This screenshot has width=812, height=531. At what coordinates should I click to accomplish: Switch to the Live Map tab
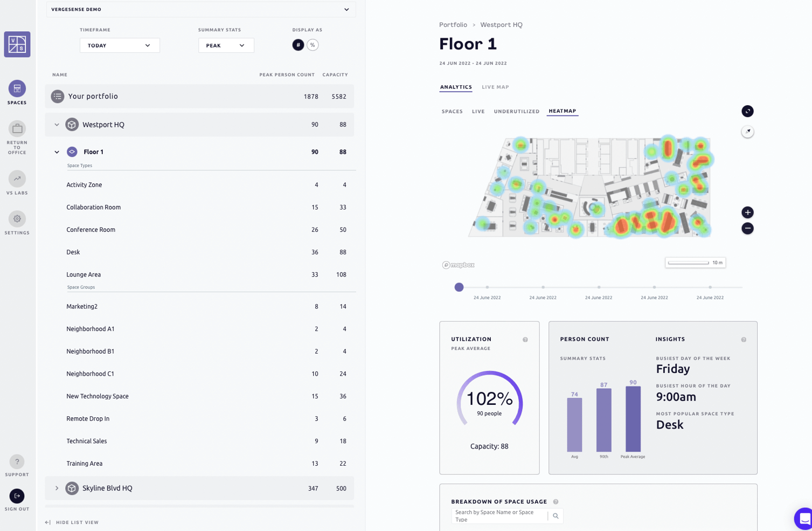tap(495, 87)
